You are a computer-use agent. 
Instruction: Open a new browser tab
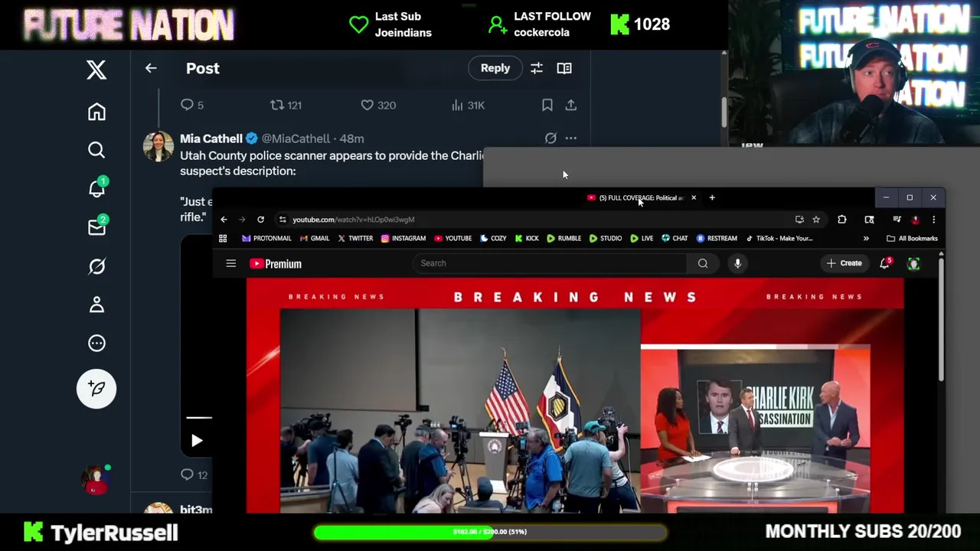(712, 197)
